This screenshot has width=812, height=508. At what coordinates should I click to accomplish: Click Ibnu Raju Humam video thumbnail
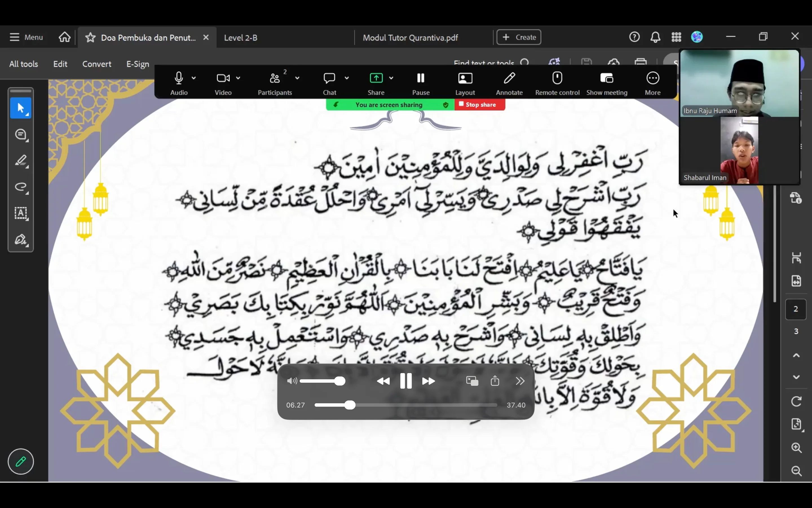coord(740,83)
